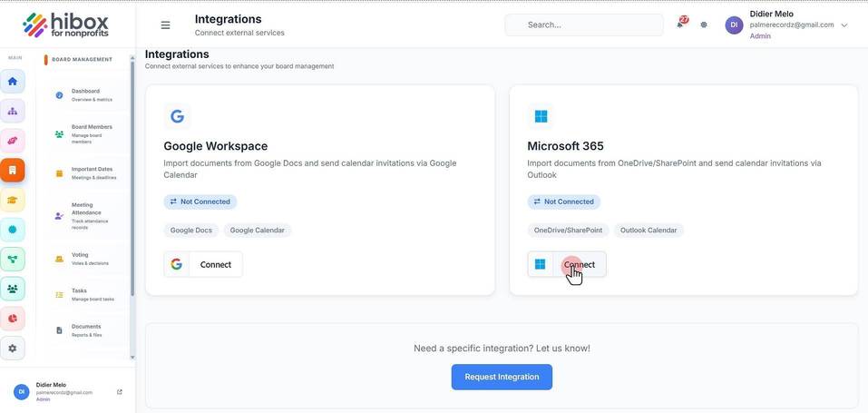Open the people group sidebar icon

[x=12, y=289]
